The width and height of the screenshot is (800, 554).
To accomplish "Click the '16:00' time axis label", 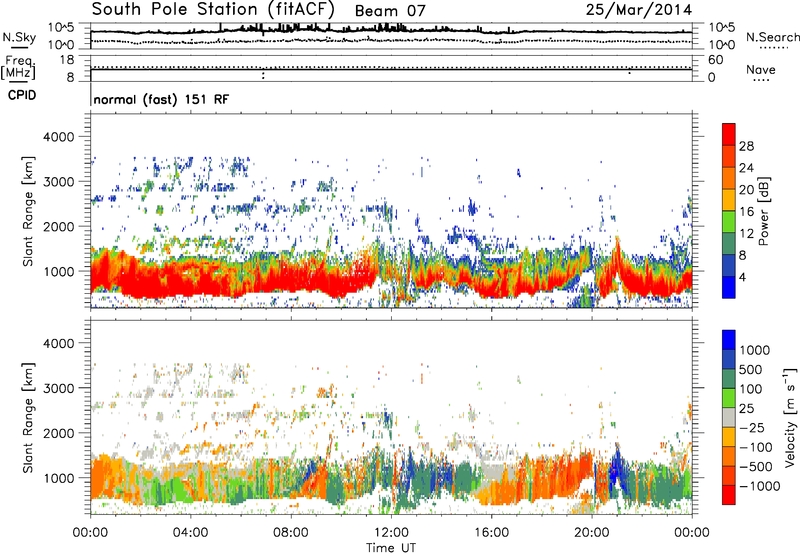I will point(491,533).
